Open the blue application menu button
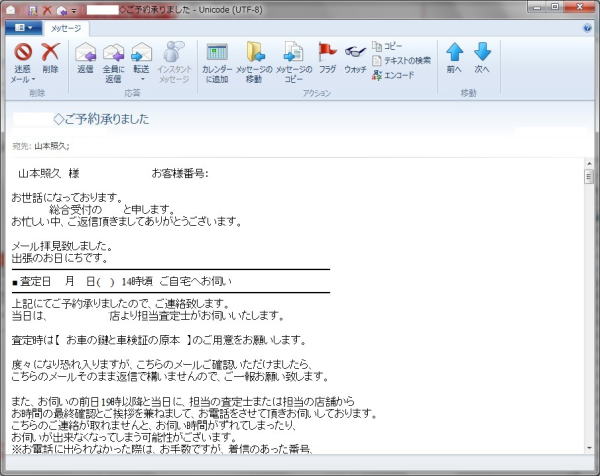The height and width of the screenshot is (476, 600). click(22, 28)
